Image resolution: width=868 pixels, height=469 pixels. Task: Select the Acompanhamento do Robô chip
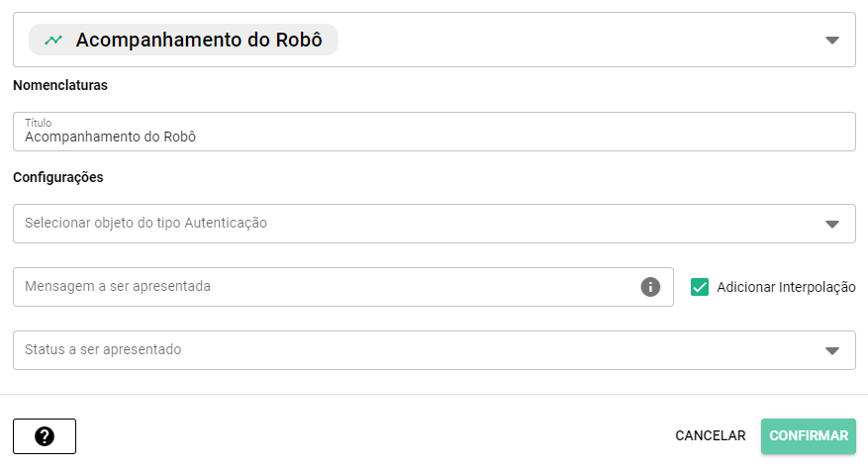[x=198, y=41]
